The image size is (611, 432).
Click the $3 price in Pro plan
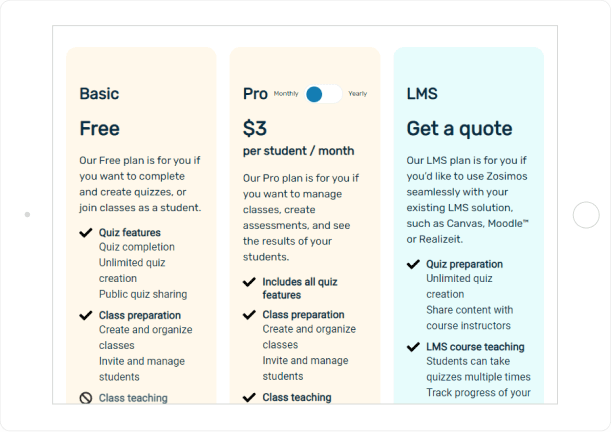255,129
